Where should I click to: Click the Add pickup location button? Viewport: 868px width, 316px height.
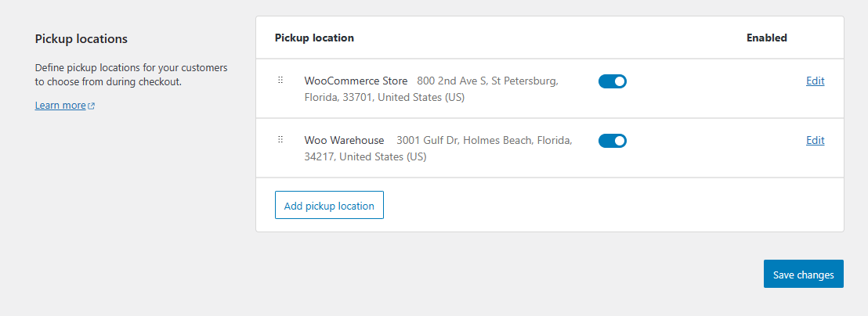[329, 206]
